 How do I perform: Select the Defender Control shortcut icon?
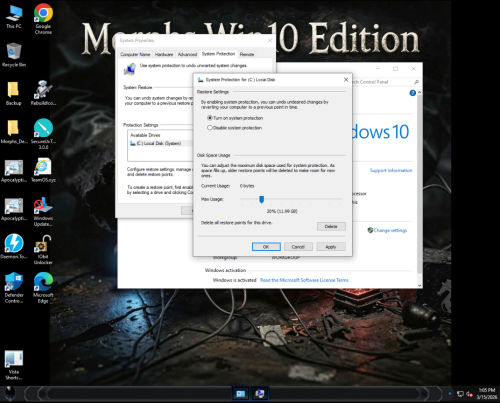14,288
